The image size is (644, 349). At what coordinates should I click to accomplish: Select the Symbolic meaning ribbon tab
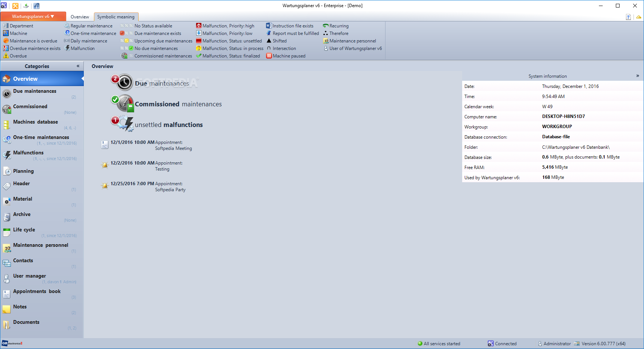[116, 17]
